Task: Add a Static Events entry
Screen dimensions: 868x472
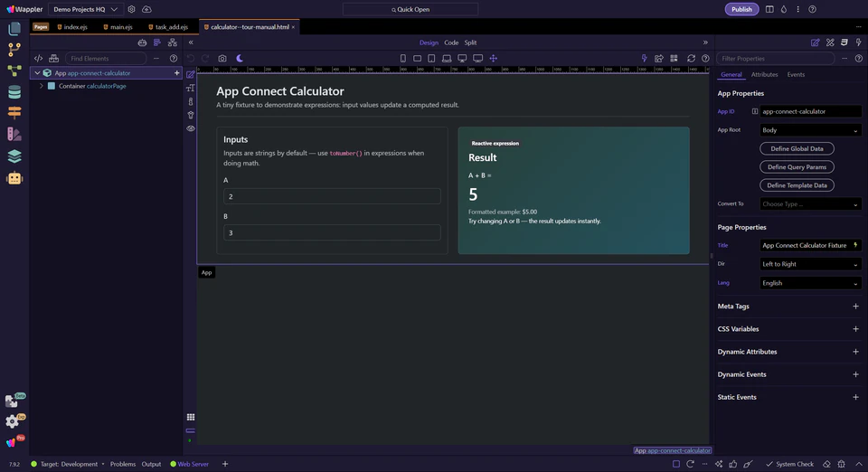Action: (x=855, y=397)
